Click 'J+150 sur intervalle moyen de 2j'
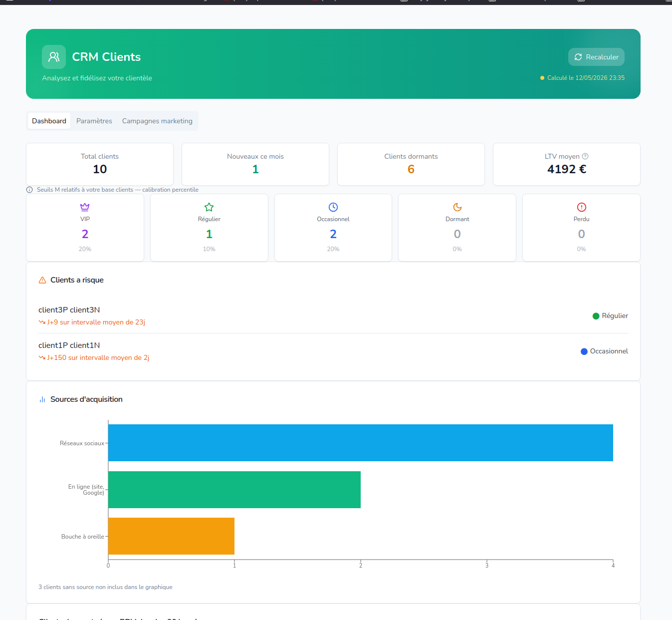 click(98, 358)
